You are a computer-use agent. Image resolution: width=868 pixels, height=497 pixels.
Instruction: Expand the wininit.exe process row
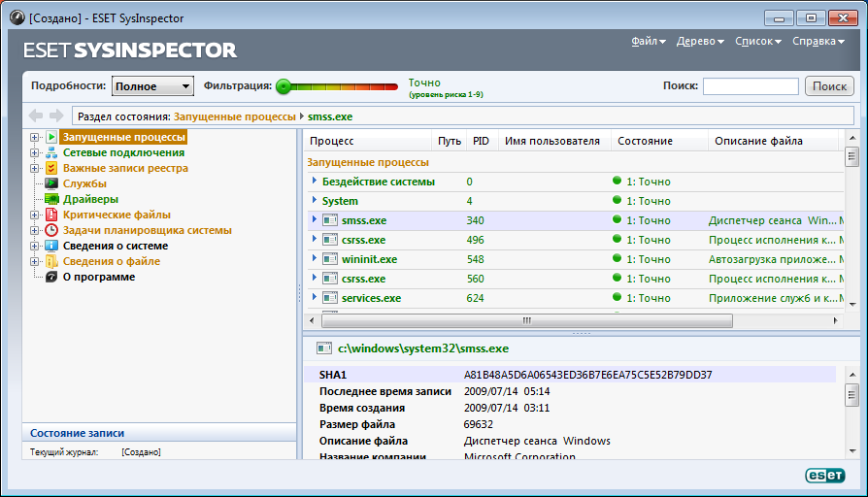click(315, 259)
